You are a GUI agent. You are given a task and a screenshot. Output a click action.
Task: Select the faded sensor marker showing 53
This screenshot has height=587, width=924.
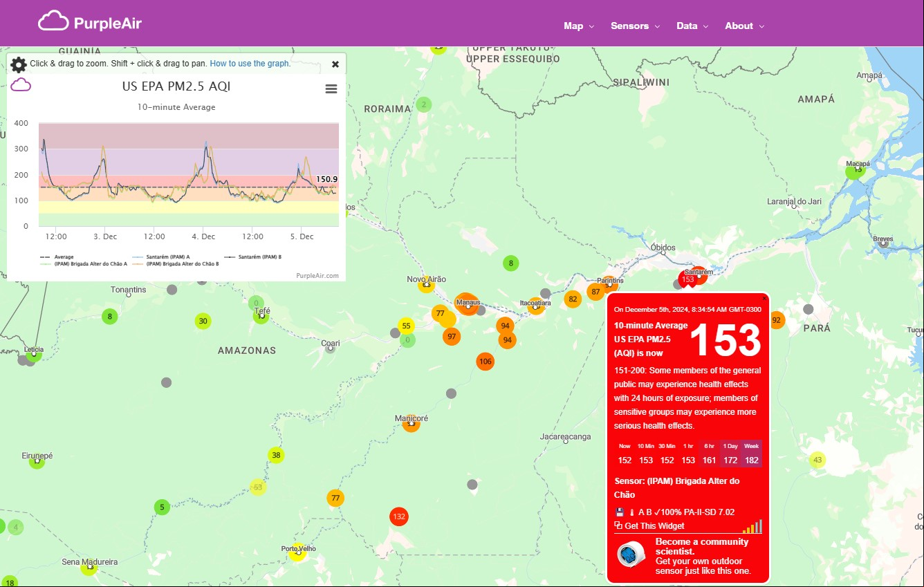coord(258,487)
